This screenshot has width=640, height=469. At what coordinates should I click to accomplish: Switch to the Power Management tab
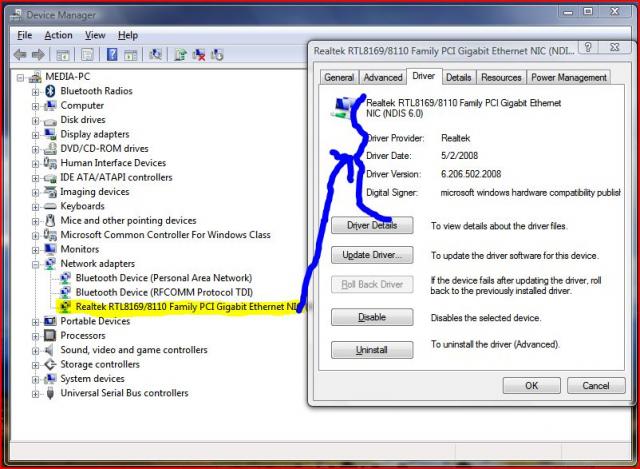pos(569,77)
